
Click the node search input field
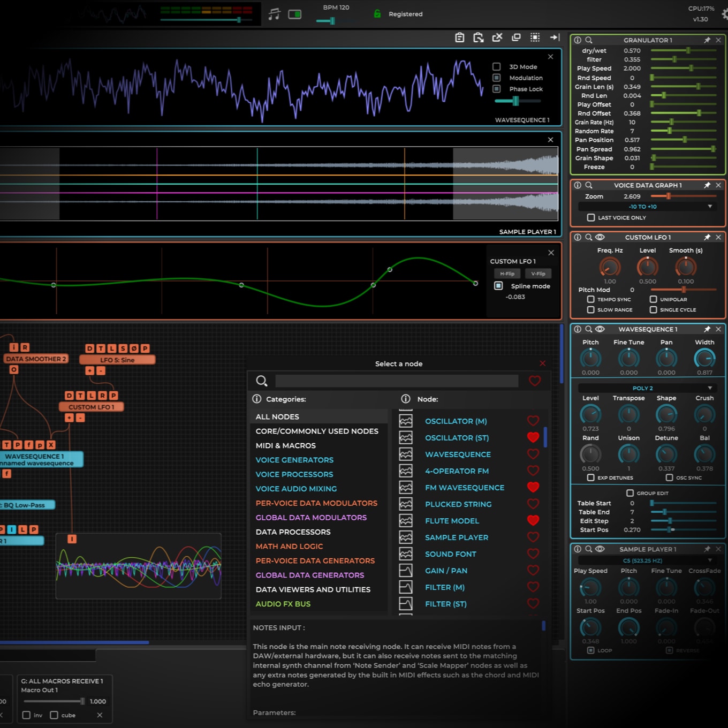[397, 381]
